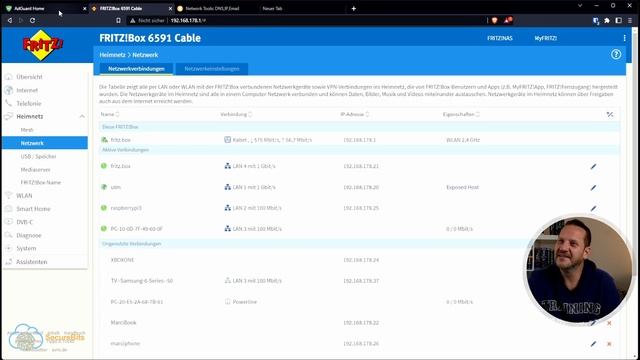Click the browser address bar URL
Screen dimensions: 640x360
pyautogui.click(x=188, y=20)
